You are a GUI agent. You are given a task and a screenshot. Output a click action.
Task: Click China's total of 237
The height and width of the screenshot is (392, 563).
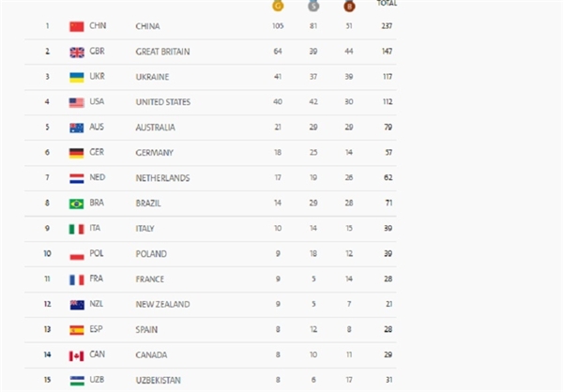pyautogui.click(x=387, y=26)
